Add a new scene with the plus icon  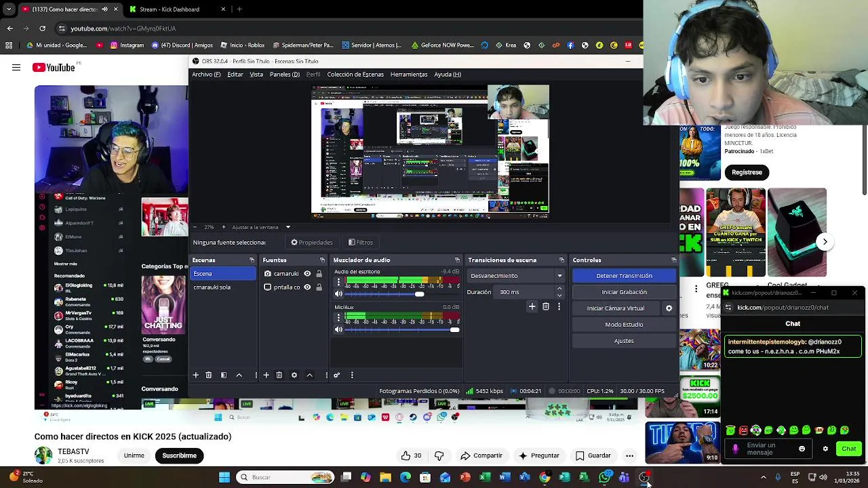click(195, 375)
